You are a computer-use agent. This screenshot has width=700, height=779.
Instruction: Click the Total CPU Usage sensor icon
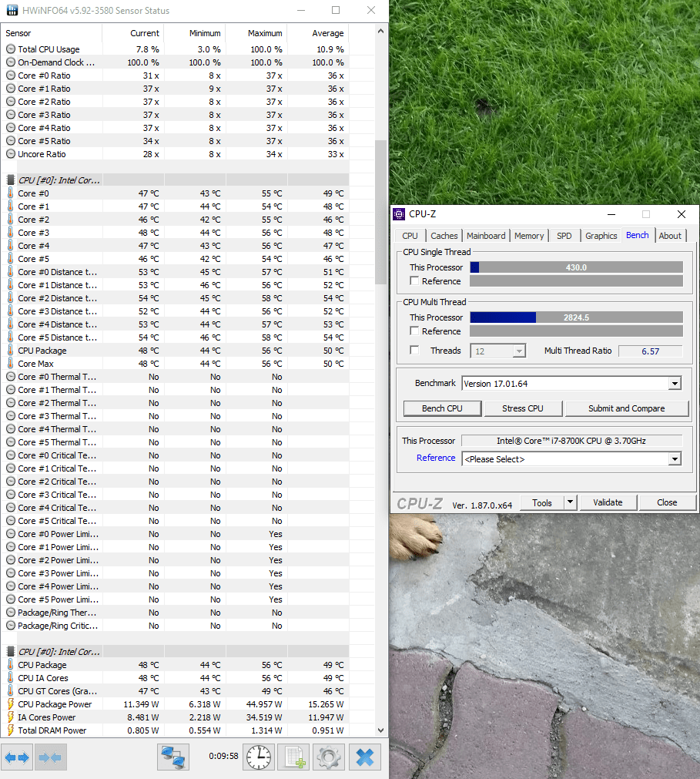(x=11, y=49)
